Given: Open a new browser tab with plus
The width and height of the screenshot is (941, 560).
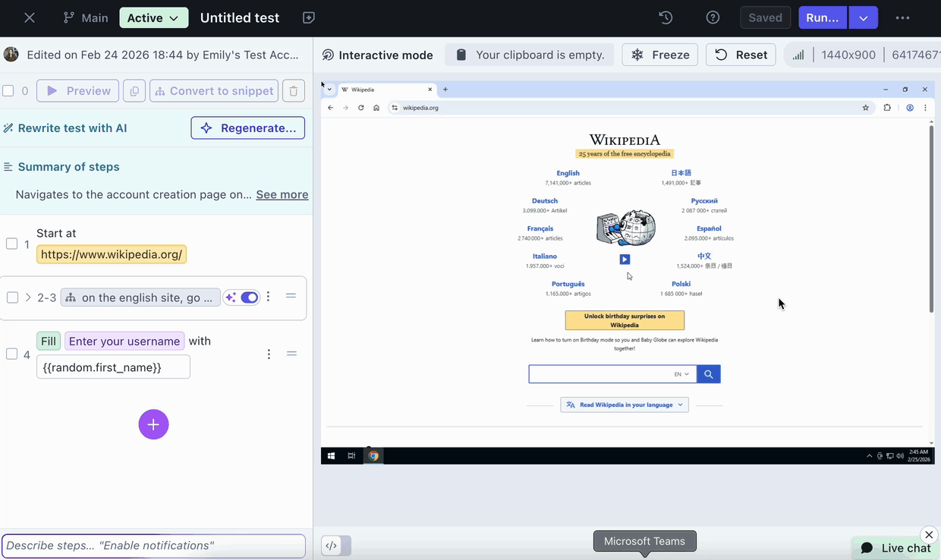Looking at the screenshot, I should (x=445, y=90).
